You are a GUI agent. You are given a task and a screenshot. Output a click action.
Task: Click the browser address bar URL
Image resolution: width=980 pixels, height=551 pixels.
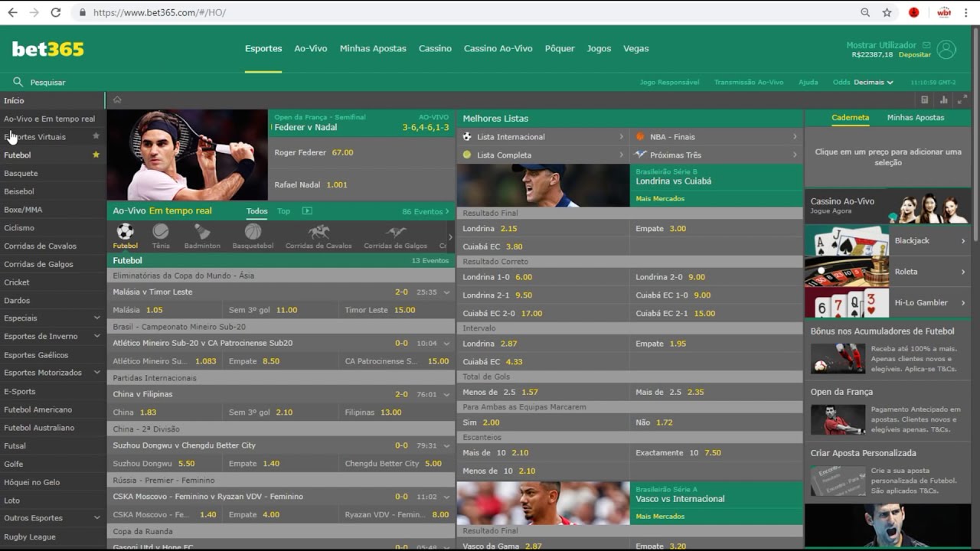[x=159, y=12]
